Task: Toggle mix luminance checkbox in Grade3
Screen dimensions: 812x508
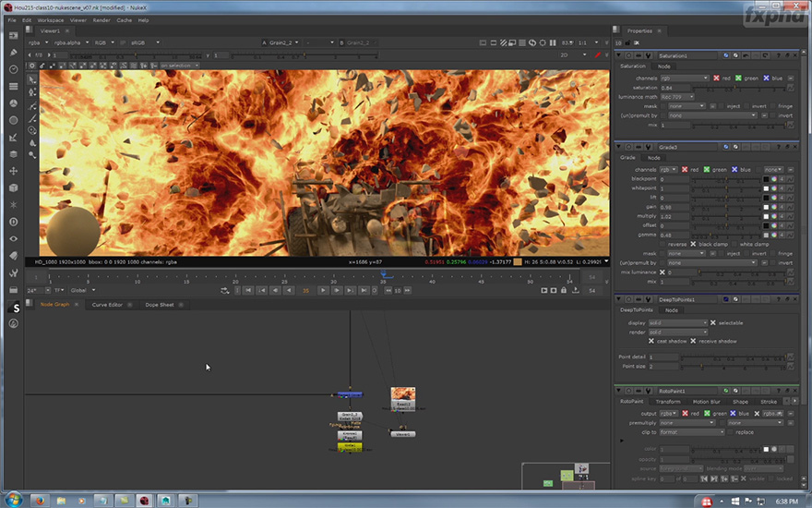Action: pyautogui.click(x=663, y=272)
